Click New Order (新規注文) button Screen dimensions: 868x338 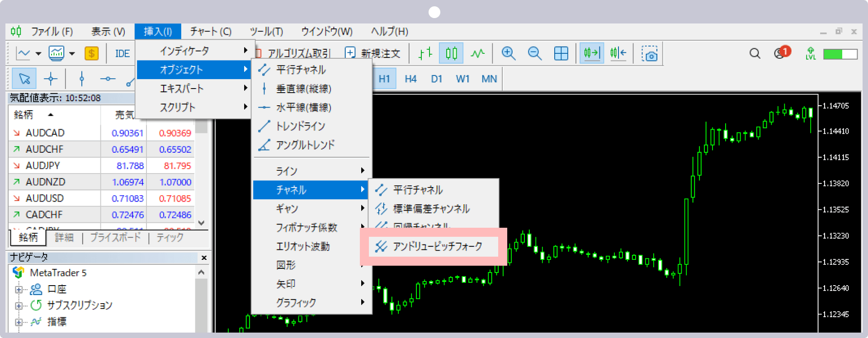point(373,53)
